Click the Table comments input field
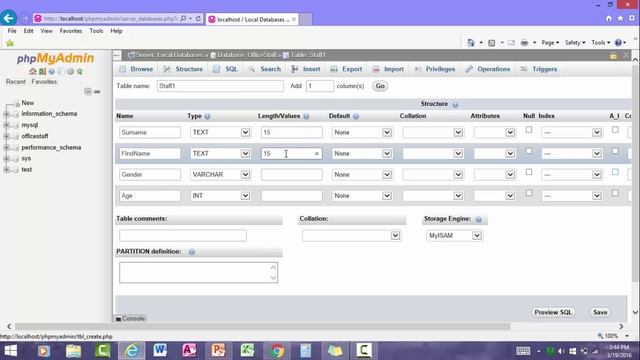The width and height of the screenshot is (640, 360). (x=183, y=236)
